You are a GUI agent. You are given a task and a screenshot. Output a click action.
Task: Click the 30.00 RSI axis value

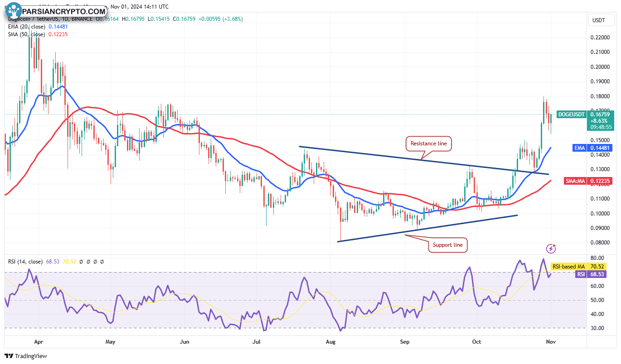click(597, 328)
